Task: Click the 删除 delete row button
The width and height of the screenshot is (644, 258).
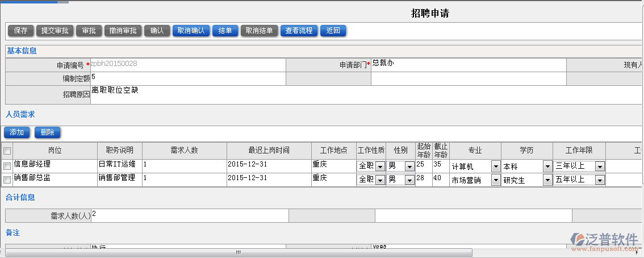Action: click(47, 132)
